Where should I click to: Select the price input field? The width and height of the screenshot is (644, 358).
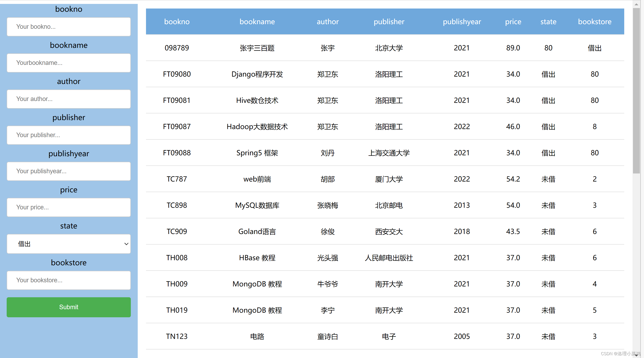coord(69,207)
